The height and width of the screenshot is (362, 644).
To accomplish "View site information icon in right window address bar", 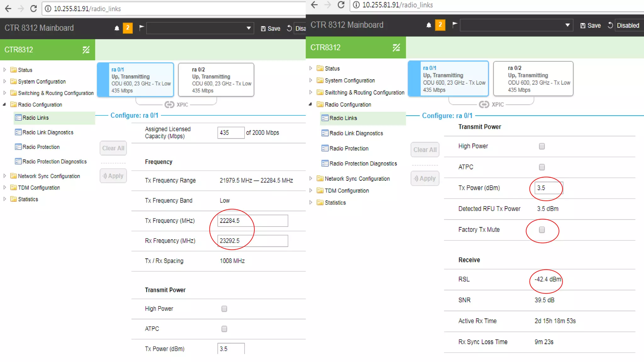I will click(x=356, y=5).
